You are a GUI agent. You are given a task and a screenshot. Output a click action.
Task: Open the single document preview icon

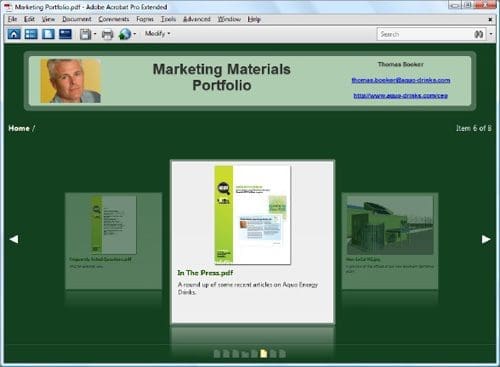[x=48, y=34]
